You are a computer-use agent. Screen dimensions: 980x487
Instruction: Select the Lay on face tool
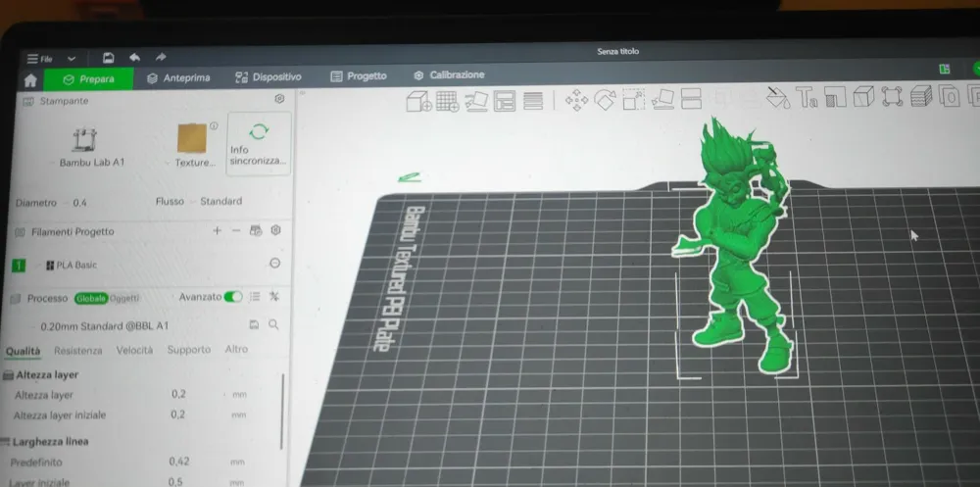pos(662,99)
